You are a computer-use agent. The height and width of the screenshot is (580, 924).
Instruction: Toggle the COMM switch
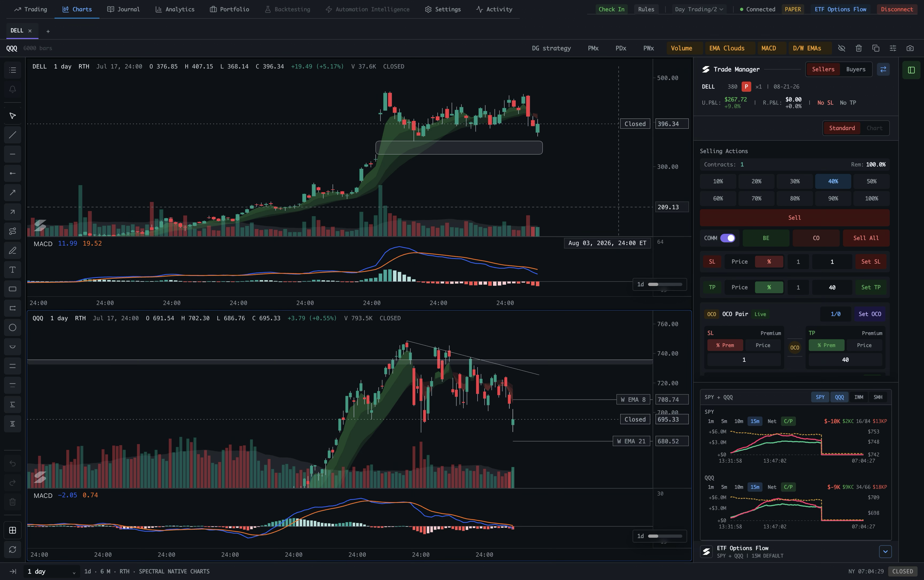tap(727, 238)
